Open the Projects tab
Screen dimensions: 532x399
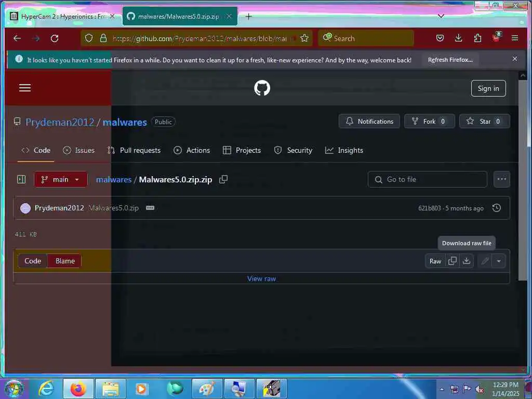pos(242,150)
